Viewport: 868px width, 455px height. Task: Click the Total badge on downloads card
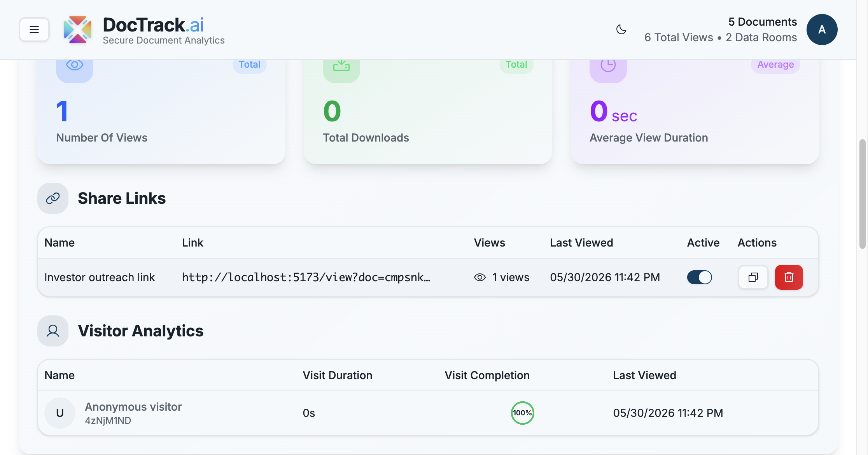pos(516,65)
